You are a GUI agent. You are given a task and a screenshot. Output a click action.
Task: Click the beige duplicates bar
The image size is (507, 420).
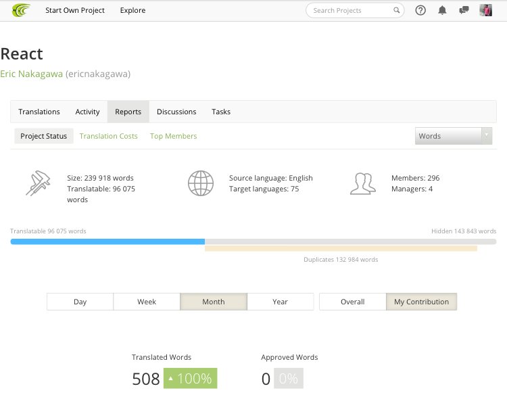[341, 248]
